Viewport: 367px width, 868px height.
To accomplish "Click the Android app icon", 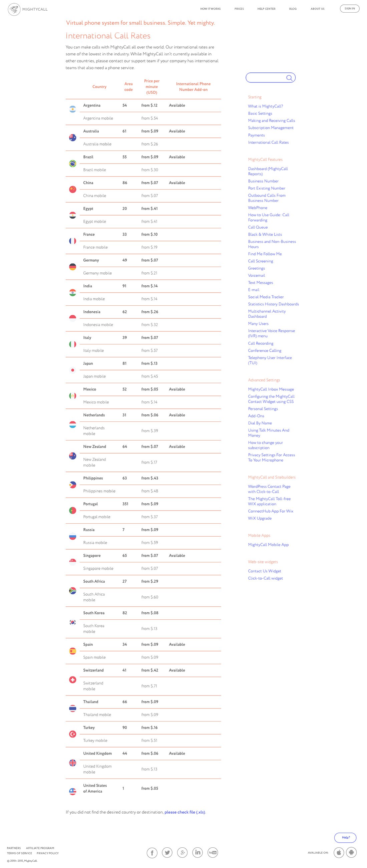I will click(x=351, y=853).
